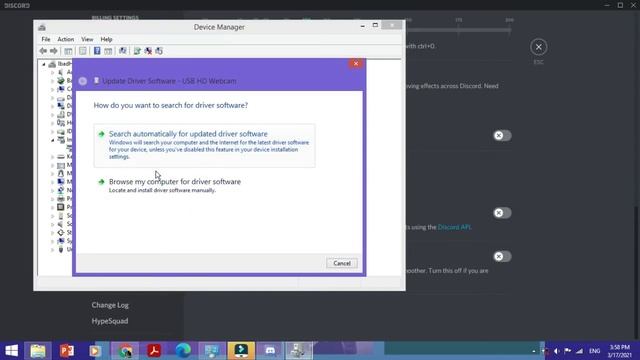Expand the Human Interface Devices node arrow
Image resolution: width=640 pixels, height=360 pixels.
pyautogui.click(x=52, y=123)
